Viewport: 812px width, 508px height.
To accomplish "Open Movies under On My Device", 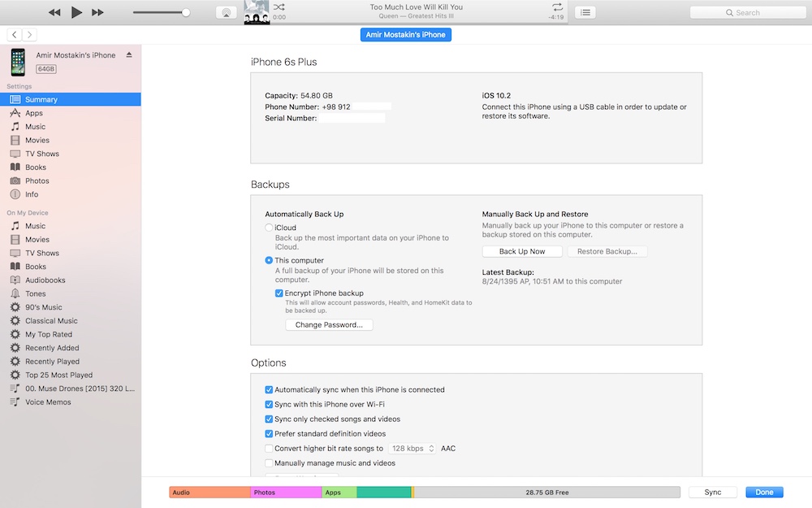I will point(71,240).
